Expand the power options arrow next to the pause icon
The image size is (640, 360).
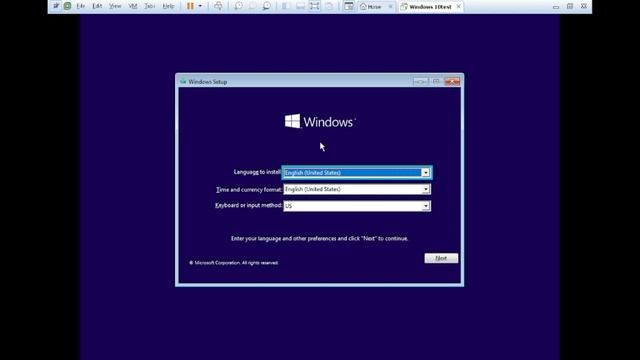200,6
